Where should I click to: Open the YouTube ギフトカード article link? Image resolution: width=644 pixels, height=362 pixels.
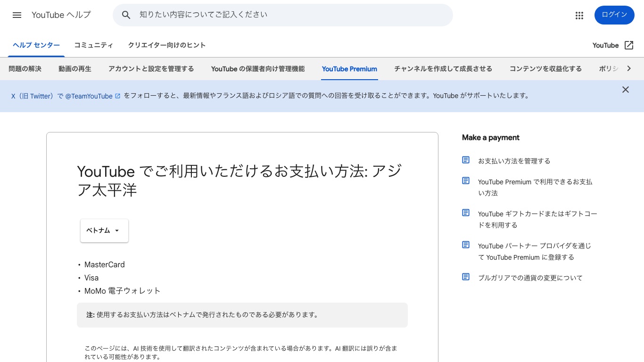click(x=537, y=219)
